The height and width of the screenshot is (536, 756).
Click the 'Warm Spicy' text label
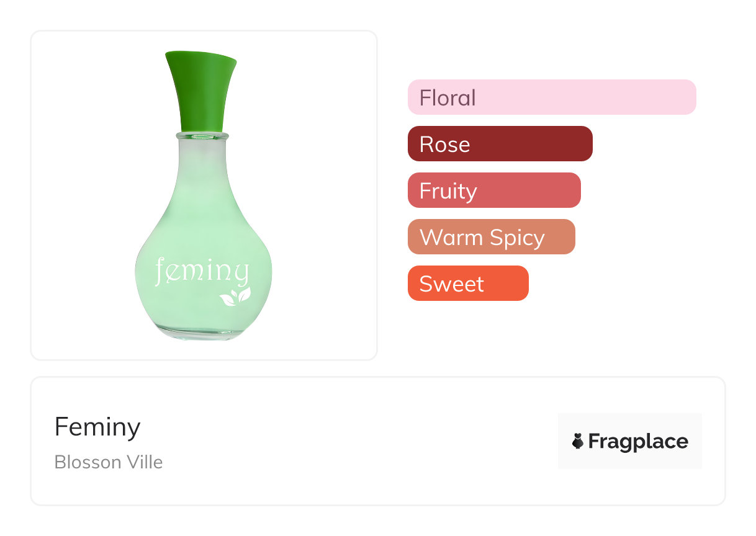click(482, 238)
